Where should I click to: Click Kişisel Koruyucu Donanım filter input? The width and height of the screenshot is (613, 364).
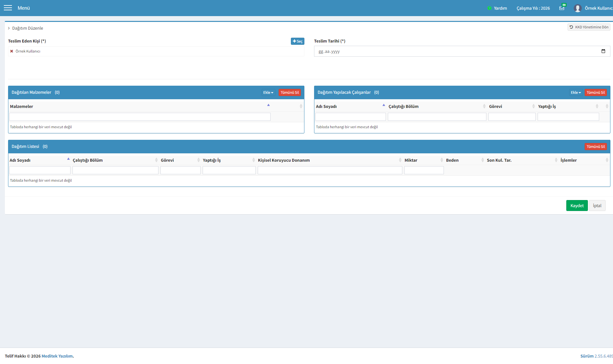tap(330, 170)
